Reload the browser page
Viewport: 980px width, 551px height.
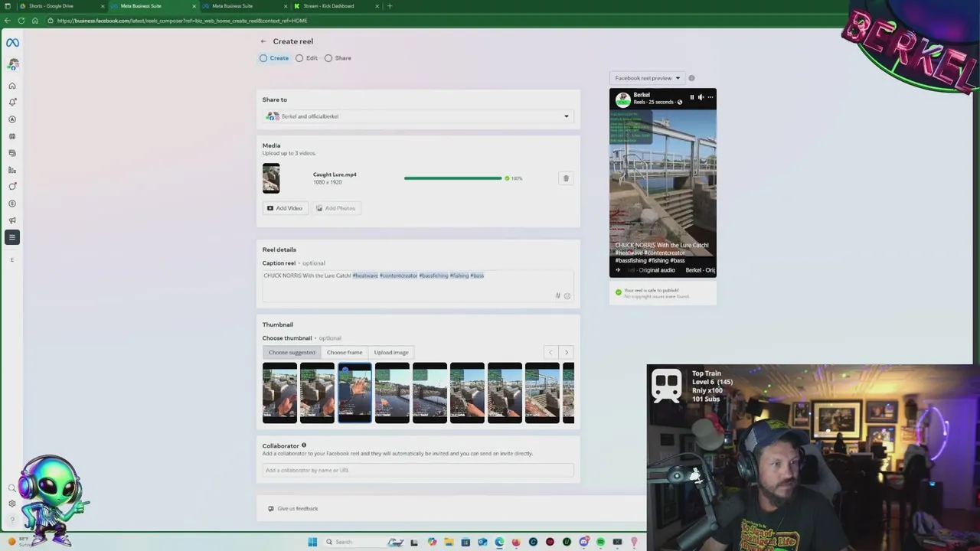[21, 21]
